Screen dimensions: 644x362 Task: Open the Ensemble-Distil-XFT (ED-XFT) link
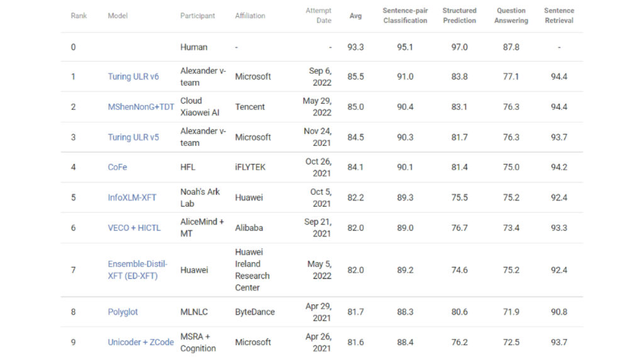pyautogui.click(x=138, y=270)
